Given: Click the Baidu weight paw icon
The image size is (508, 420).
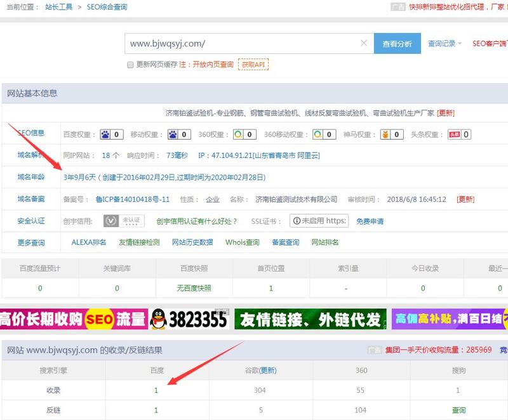Looking at the screenshot, I should point(105,135).
